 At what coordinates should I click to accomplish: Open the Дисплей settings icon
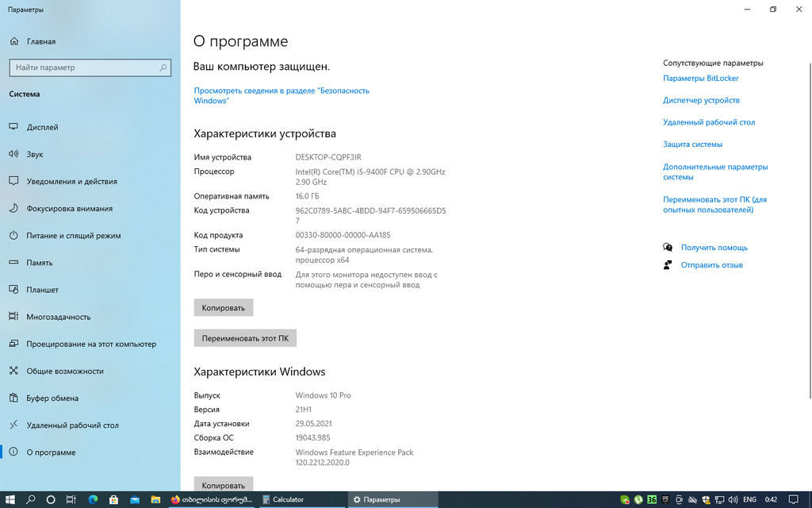pos(14,127)
